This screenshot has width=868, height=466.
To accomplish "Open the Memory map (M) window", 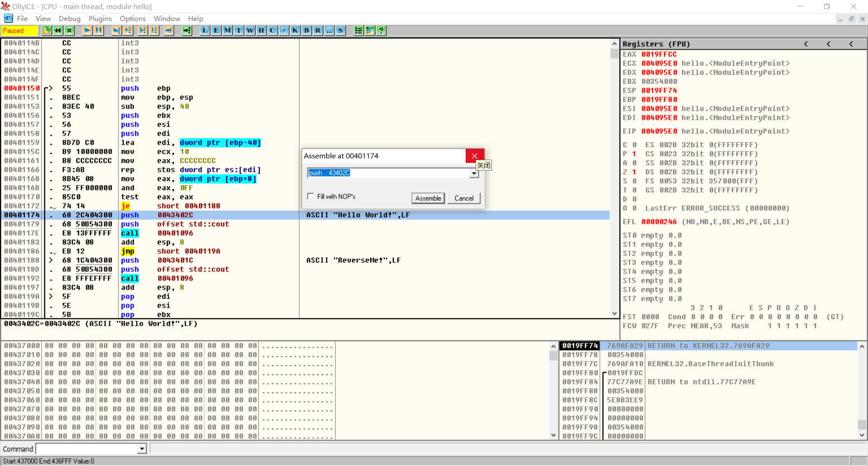I will click(x=227, y=30).
